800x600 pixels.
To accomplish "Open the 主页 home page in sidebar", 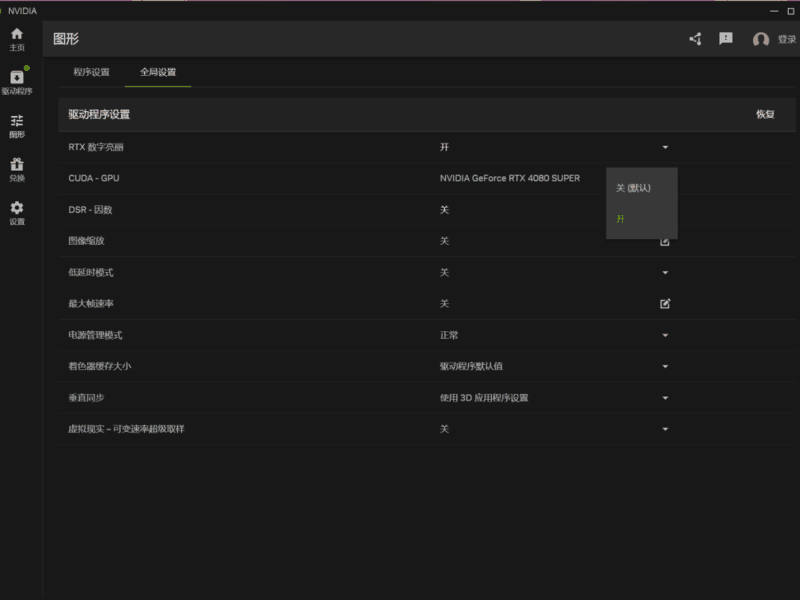I will coord(17,39).
